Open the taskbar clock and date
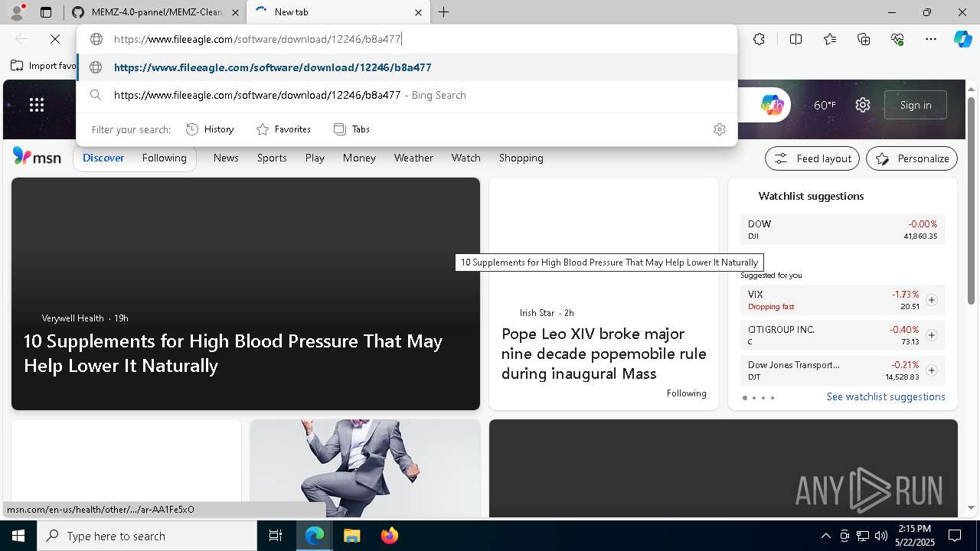980x551 pixels. pyautogui.click(x=915, y=536)
